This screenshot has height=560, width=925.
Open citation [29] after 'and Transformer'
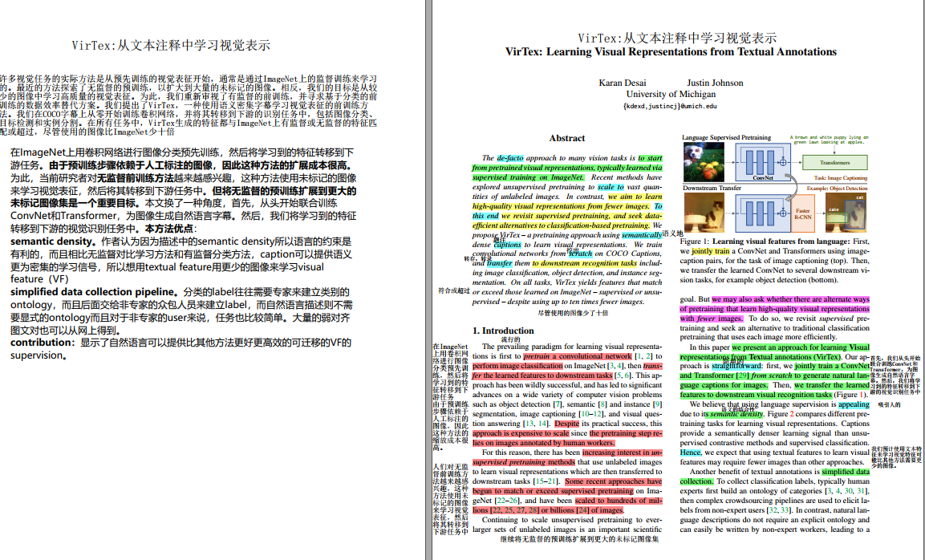(742, 375)
